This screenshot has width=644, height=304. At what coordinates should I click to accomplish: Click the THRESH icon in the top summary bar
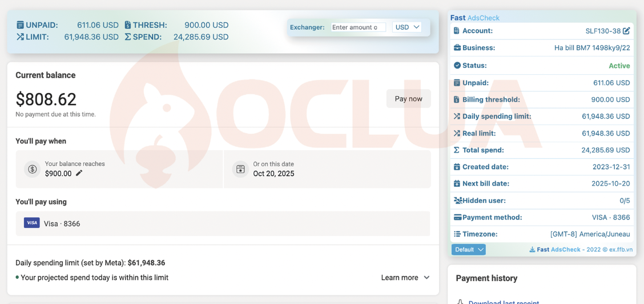click(127, 25)
